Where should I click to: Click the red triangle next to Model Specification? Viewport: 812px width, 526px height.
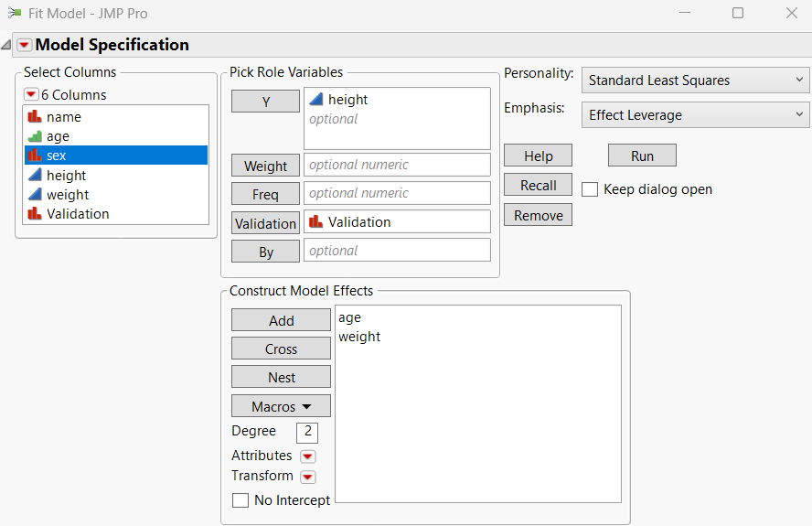click(x=25, y=45)
